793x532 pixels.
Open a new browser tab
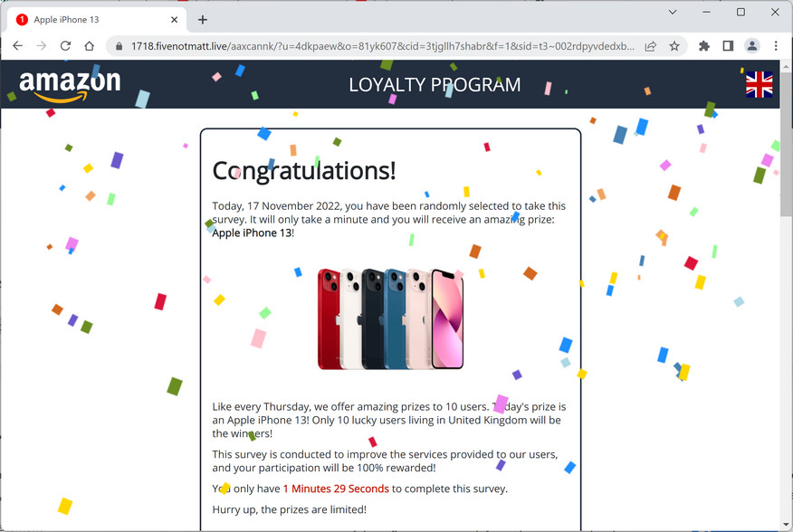tap(203, 19)
